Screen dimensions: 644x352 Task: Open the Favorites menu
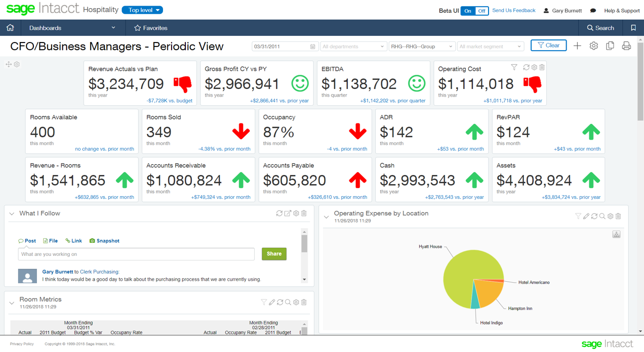(x=151, y=28)
